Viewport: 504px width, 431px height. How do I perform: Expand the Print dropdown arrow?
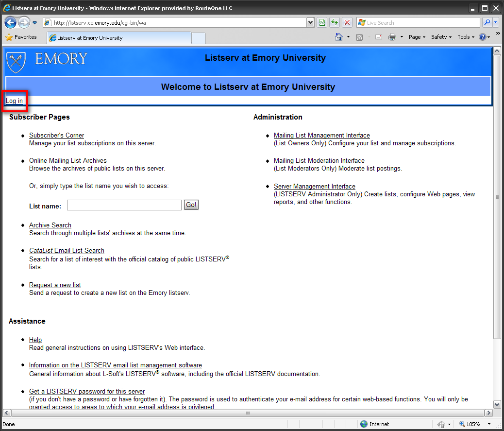402,37
